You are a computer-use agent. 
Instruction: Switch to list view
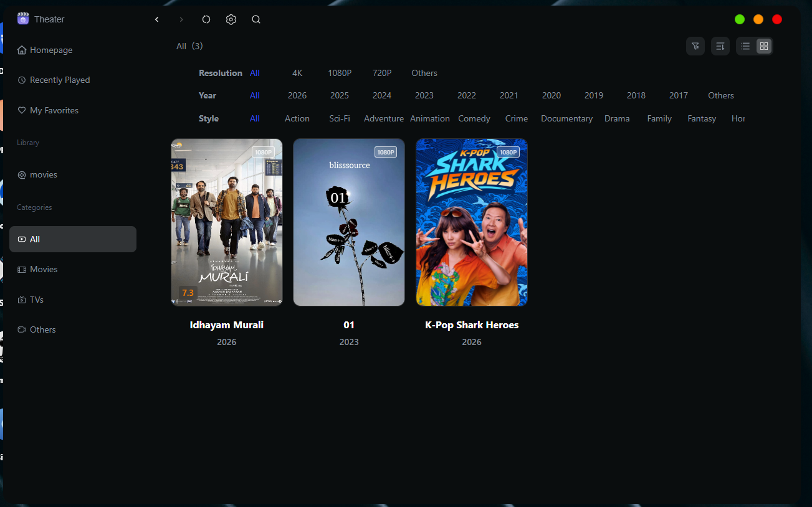[x=745, y=46]
